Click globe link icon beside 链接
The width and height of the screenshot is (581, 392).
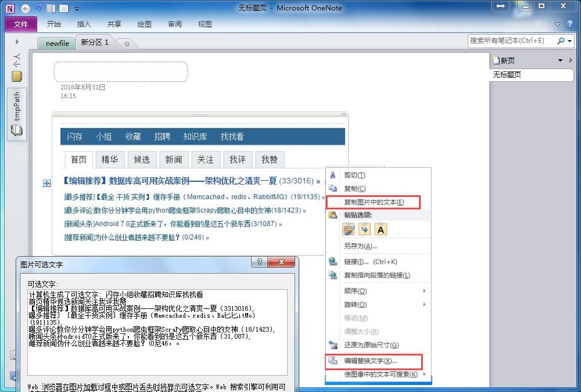(333, 261)
